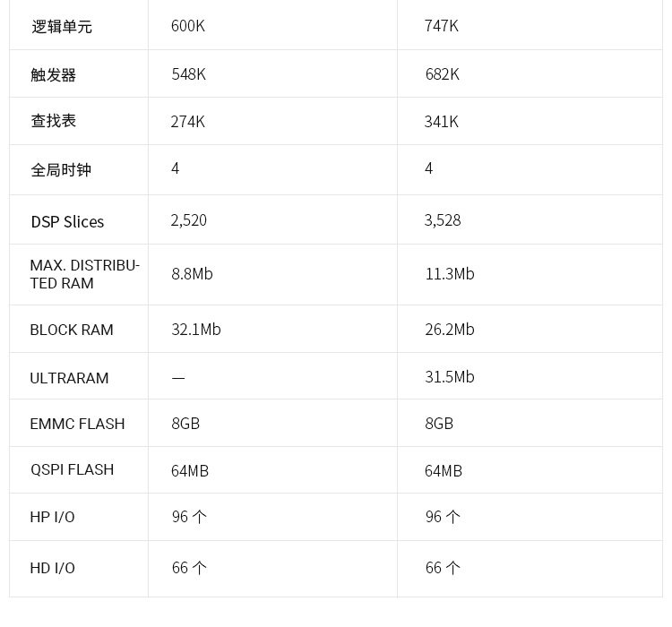Select the 2,520 DSP value
This screenshot has height=627, width=672.
(x=189, y=220)
